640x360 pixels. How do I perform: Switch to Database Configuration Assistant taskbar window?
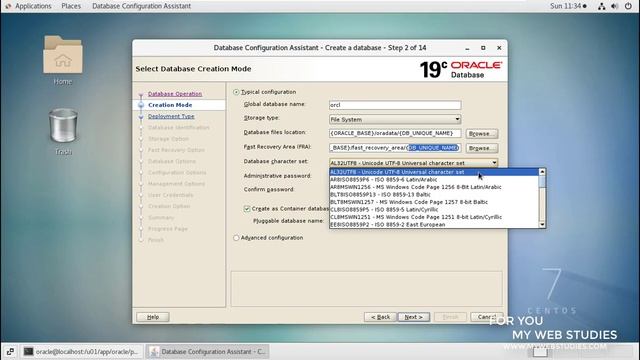(207, 351)
